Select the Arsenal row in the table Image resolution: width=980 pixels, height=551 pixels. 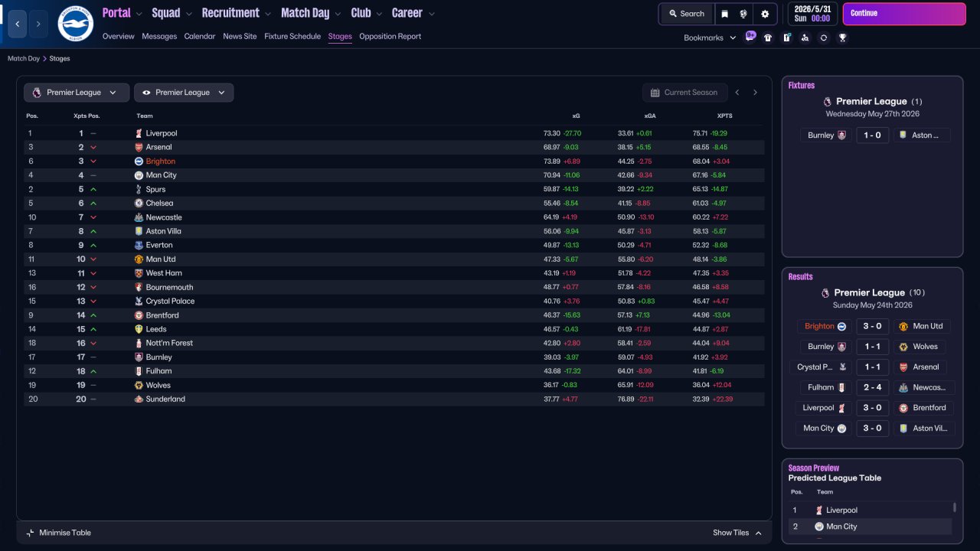pos(394,147)
